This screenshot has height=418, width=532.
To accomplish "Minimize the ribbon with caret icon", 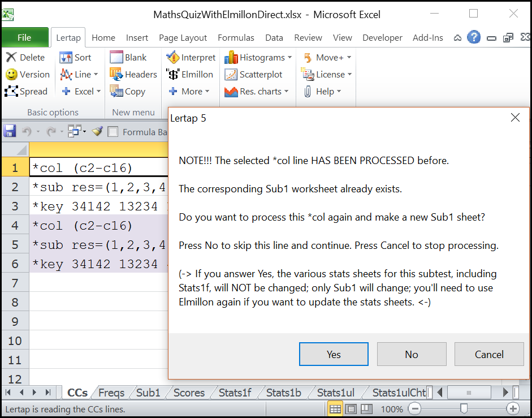I will 457,38.
